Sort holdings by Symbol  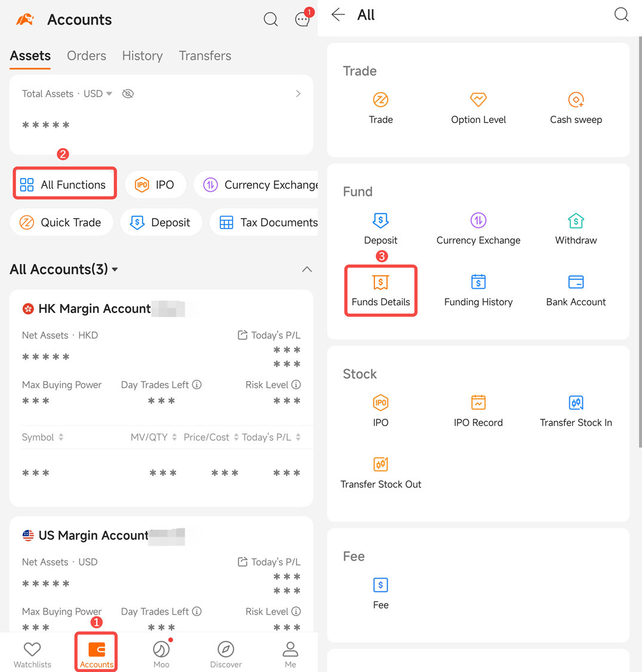pos(42,437)
